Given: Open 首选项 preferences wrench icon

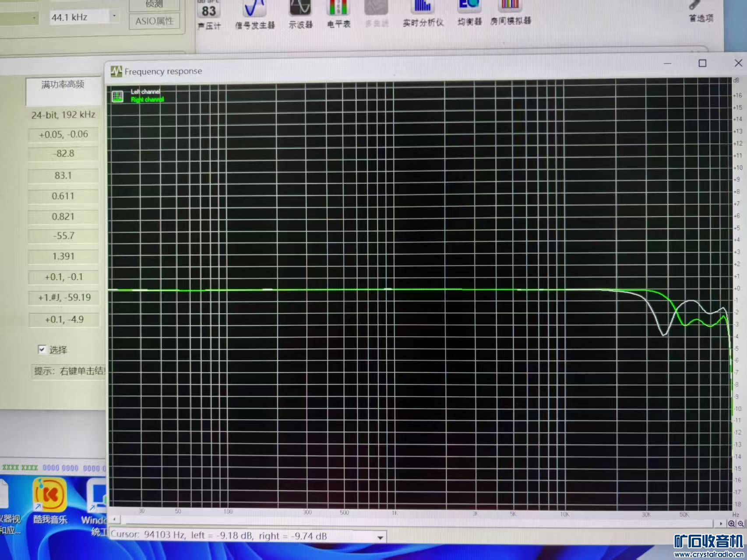Looking at the screenshot, I should [700, 10].
